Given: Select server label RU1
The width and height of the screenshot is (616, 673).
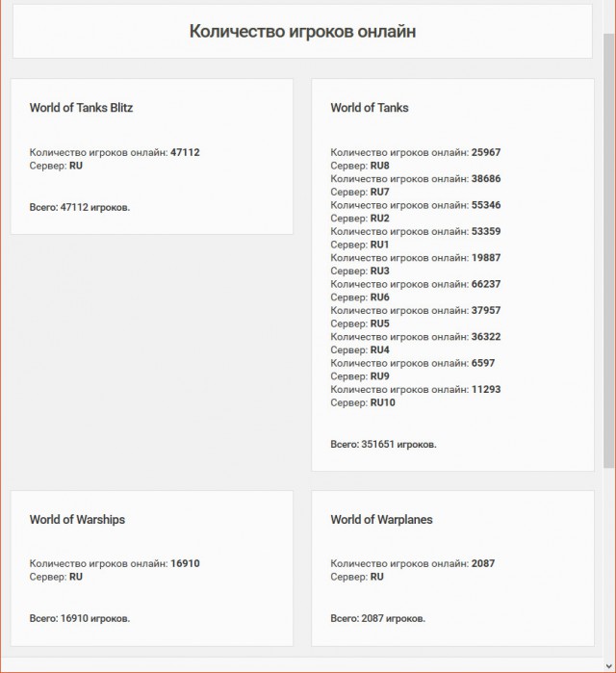Looking at the screenshot, I should [379, 245].
